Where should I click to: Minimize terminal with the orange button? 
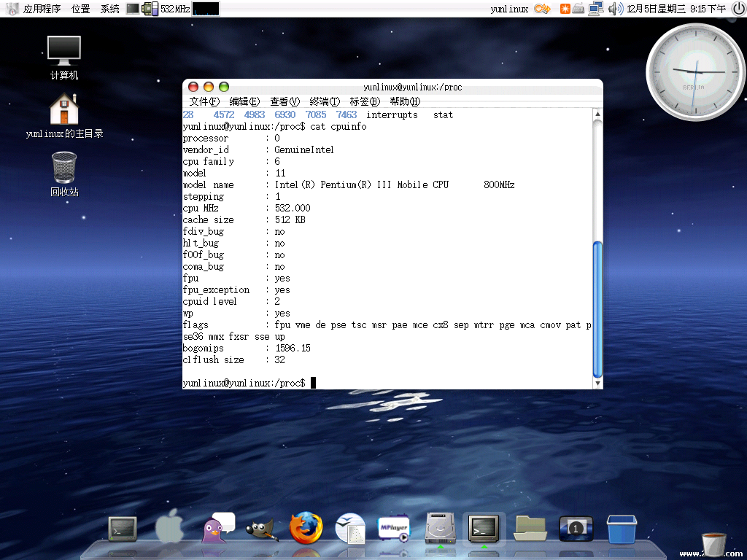click(x=208, y=87)
